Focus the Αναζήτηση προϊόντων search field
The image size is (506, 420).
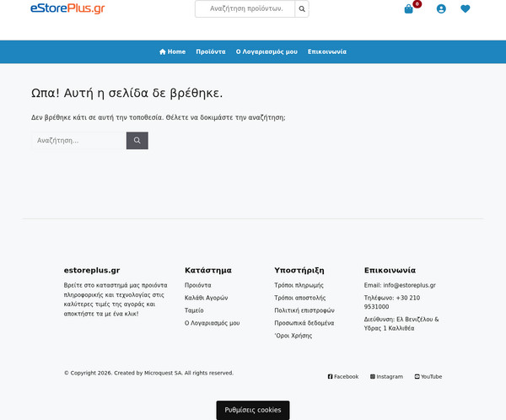(x=245, y=8)
